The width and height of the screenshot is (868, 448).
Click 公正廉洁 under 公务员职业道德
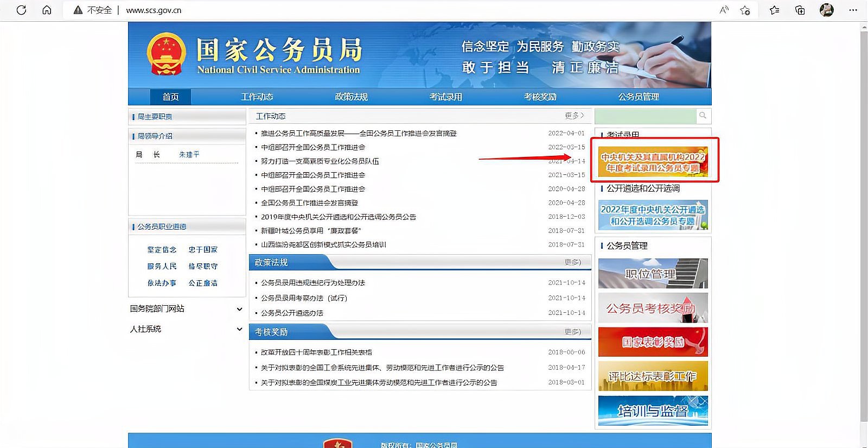click(x=203, y=283)
